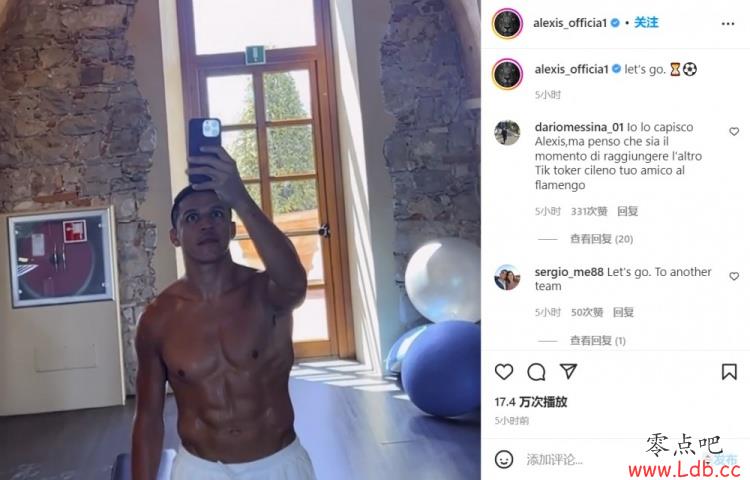Viewport: 750px width, 480px height.
Task: Open alexis_officia1 username in caption
Action: point(571,69)
